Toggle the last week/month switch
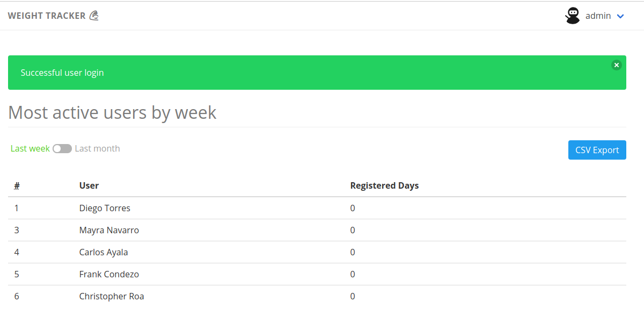644x330 pixels. coord(62,149)
